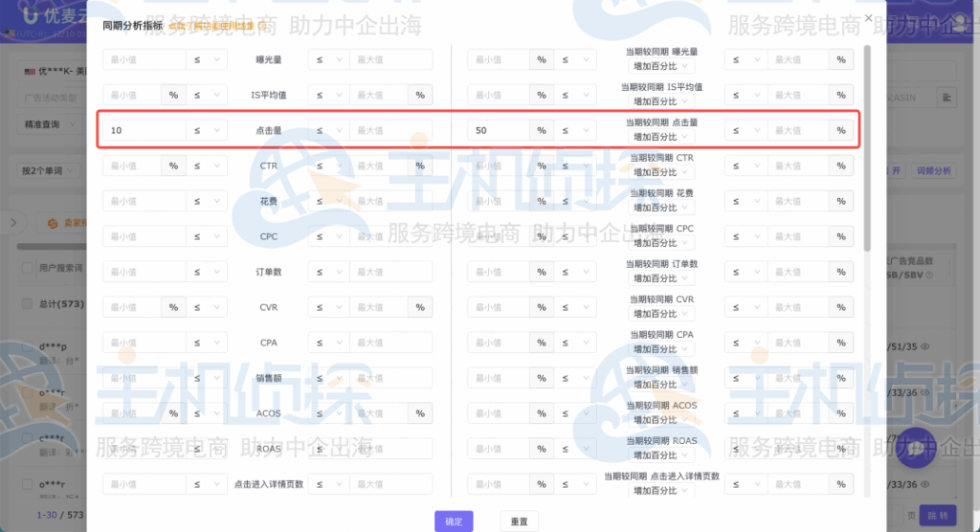Image resolution: width=980 pixels, height=532 pixels.
Task: Open the ≤ dropdown just right of 当期较同期 IS平均值
Action: pos(746,95)
